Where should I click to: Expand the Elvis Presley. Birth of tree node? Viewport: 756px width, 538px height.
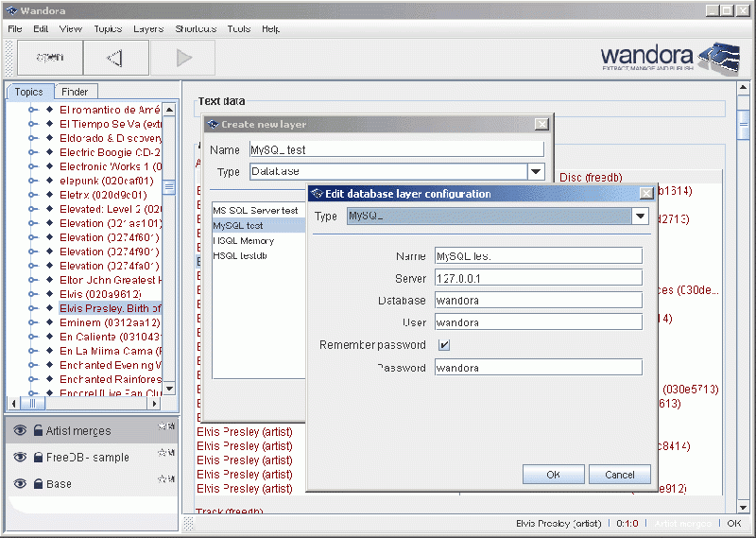pos(32,308)
